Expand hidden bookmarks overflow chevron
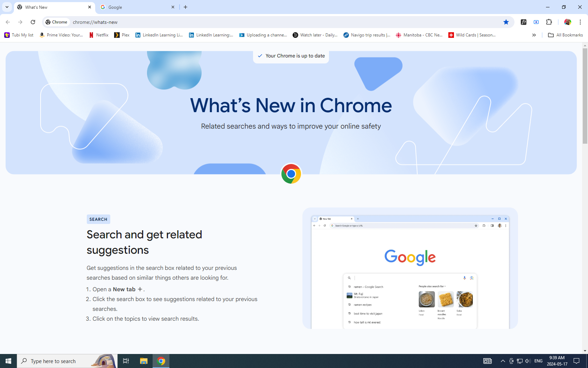This screenshot has width=588, height=368. [x=534, y=35]
